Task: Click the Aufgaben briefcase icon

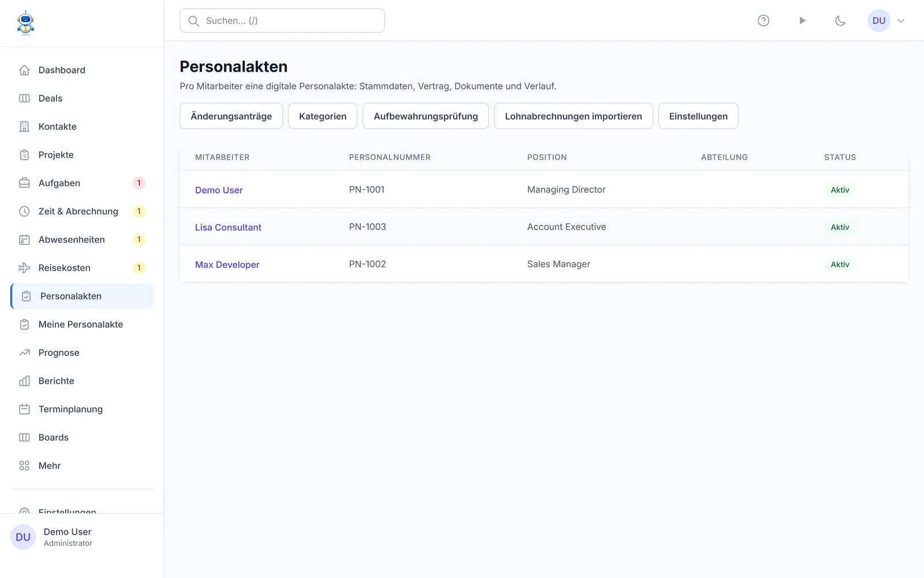Action: pyautogui.click(x=24, y=183)
